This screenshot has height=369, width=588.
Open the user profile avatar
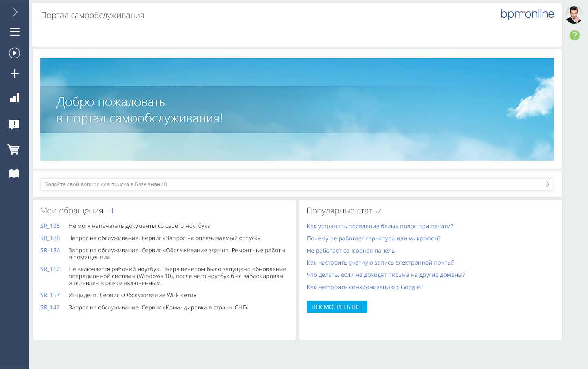pyautogui.click(x=574, y=15)
